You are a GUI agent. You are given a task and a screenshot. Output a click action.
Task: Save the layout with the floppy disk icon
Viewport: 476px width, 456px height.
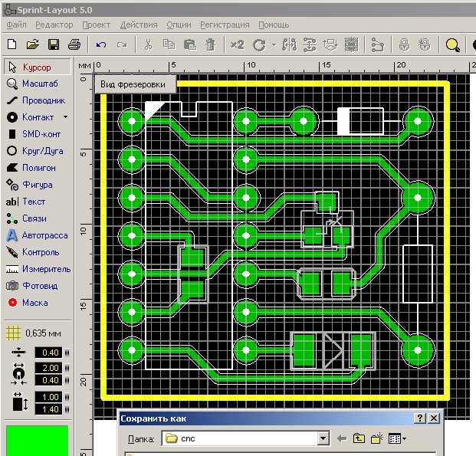[x=54, y=44]
